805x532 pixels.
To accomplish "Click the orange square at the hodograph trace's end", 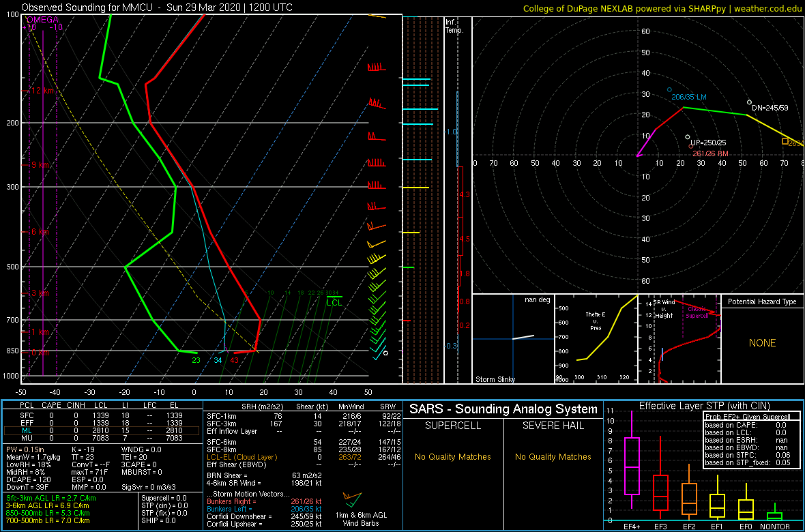I will [x=785, y=141].
